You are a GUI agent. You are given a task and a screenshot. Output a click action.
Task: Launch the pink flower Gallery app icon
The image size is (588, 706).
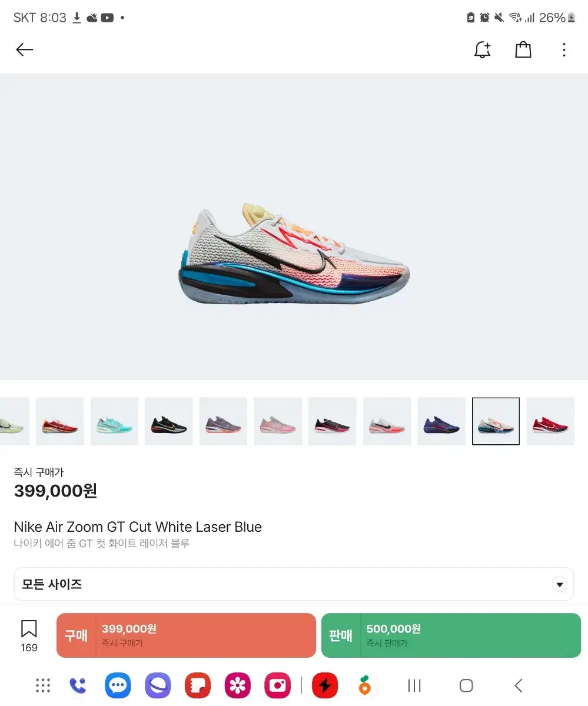click(238, 685)
